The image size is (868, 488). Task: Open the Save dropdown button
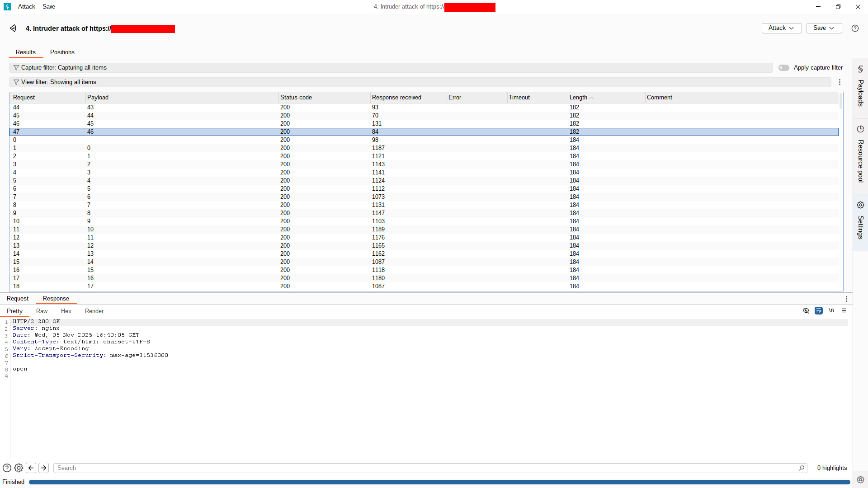click(x=824, y=28)
